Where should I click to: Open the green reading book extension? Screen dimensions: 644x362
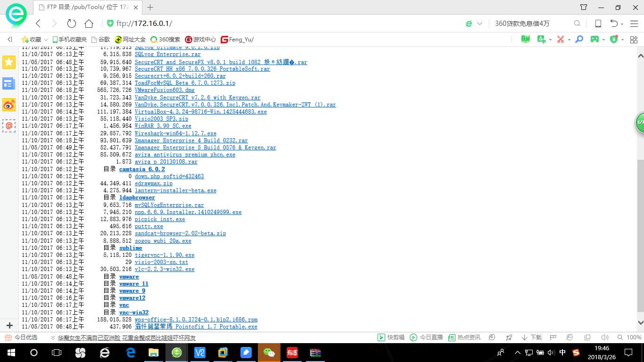[526, 40]
